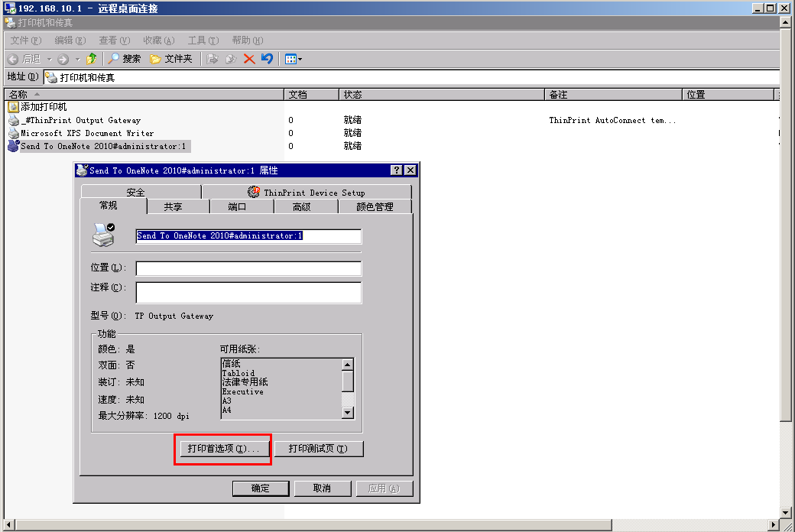Open the 收藏(A) menu

point(159,41)
